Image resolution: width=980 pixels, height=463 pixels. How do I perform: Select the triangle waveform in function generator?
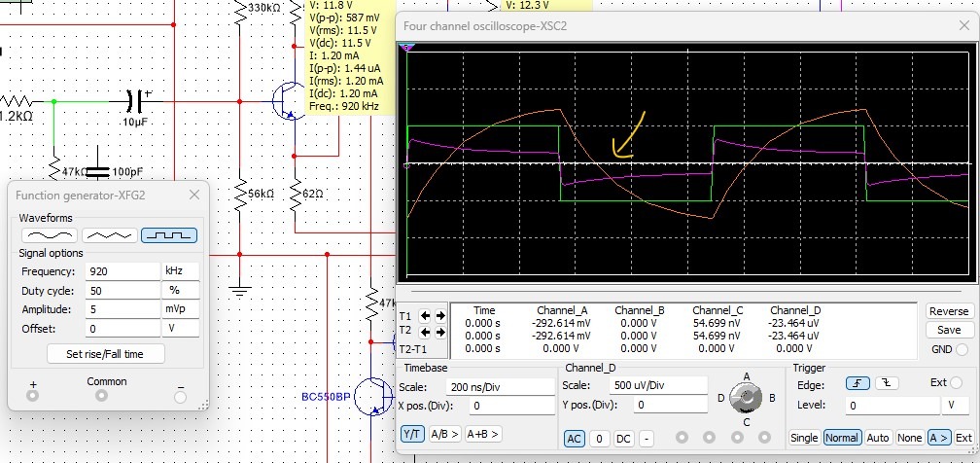click(x=109, y=236)
